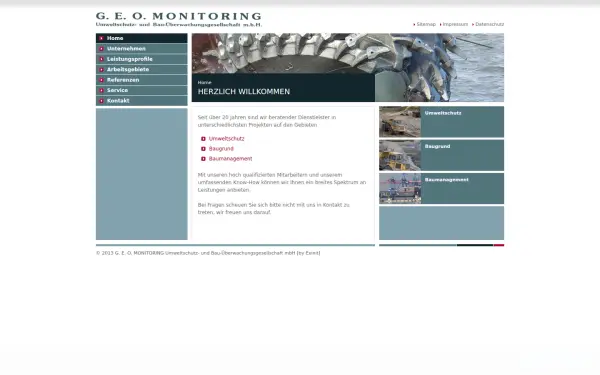Screen dimensions: 600x375
Task: Open the Datenschutz link
Action: [x=489, y=24]
